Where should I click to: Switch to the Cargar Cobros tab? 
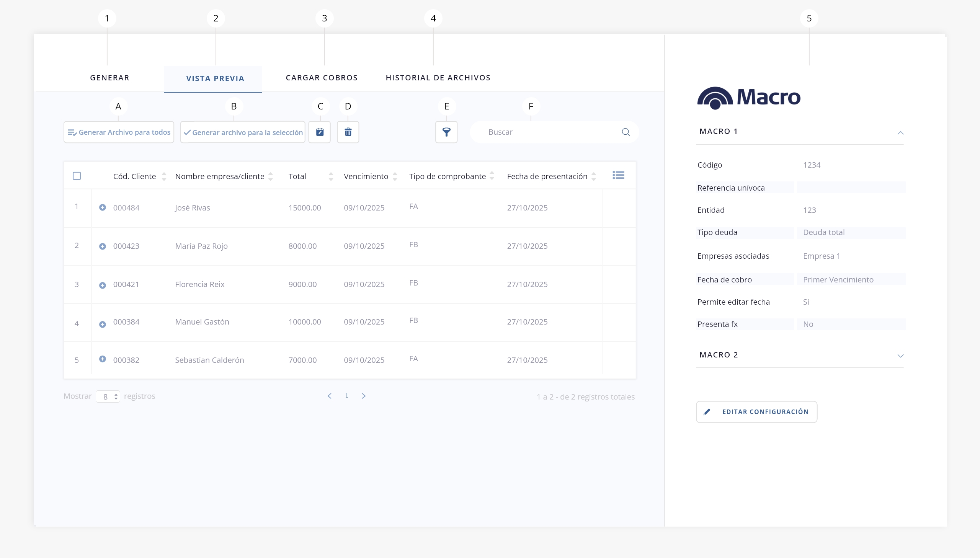tap(322, 78)
